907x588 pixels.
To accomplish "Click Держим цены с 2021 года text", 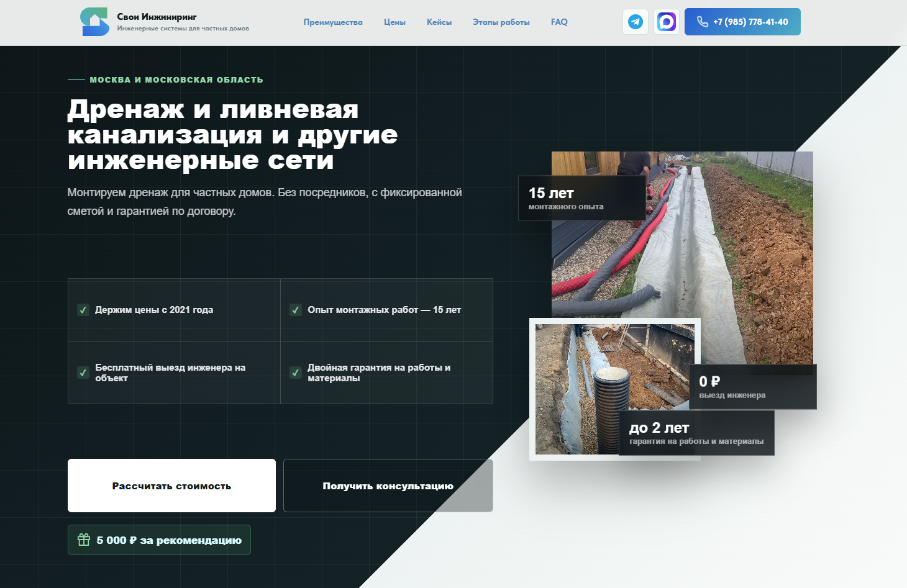I will tap(154, 310).
